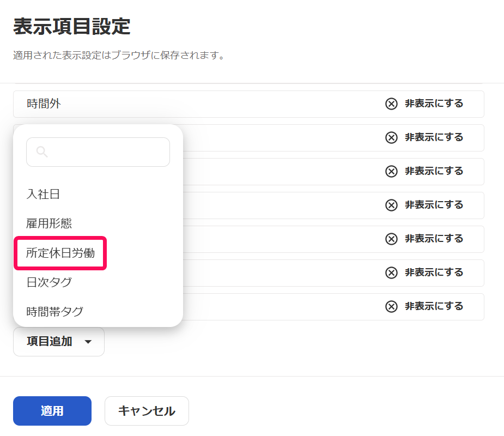Select 入社日 from the dropdown list

pyautogui.click(x=43, y=194)
